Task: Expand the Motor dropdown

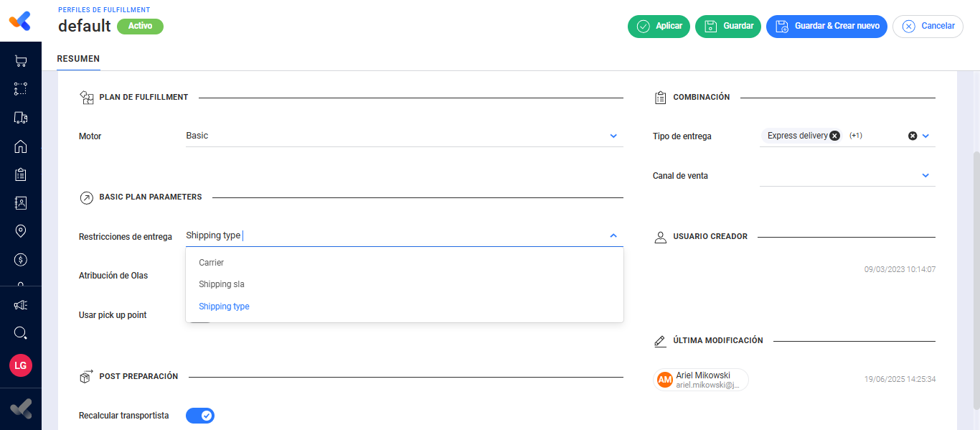Action: click(613, 136)
